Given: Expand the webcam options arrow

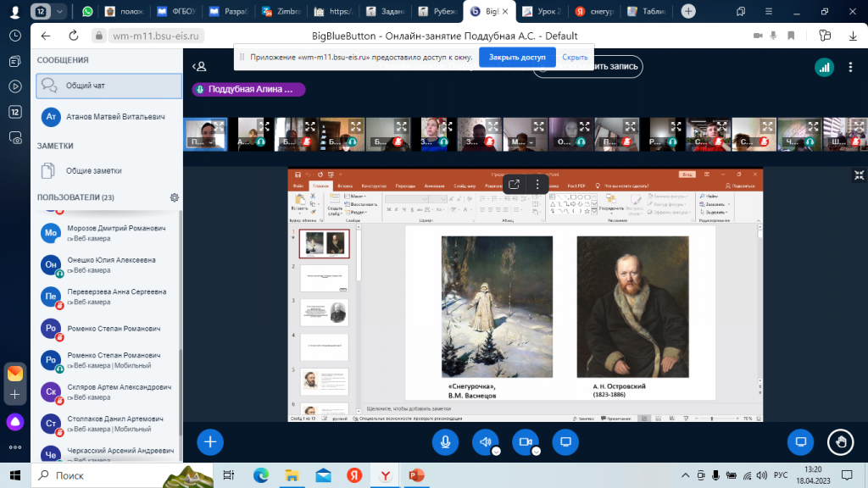Looking at the screenshot, I should (536, 452).
